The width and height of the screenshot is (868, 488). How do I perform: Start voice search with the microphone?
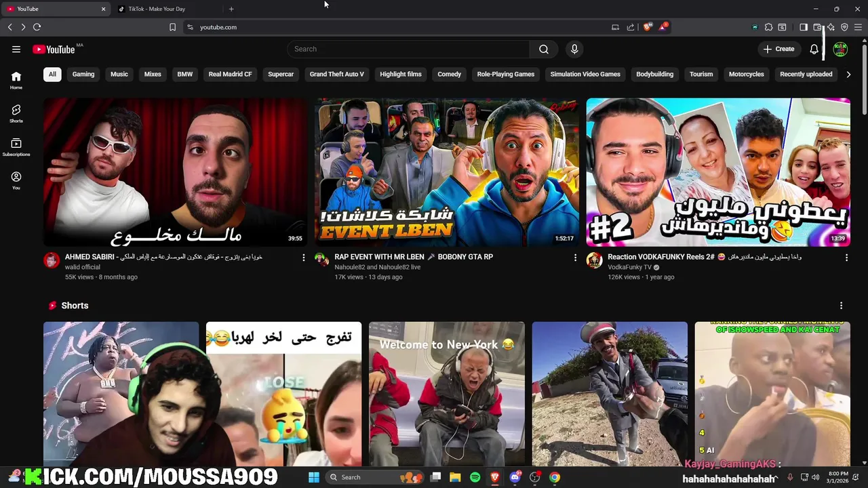574,49
